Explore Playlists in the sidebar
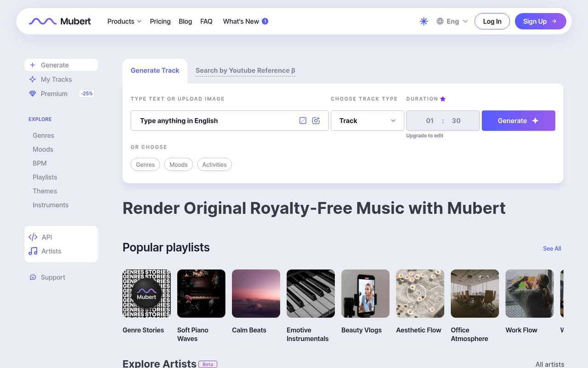588x368 pixels. tap(45, 177)
